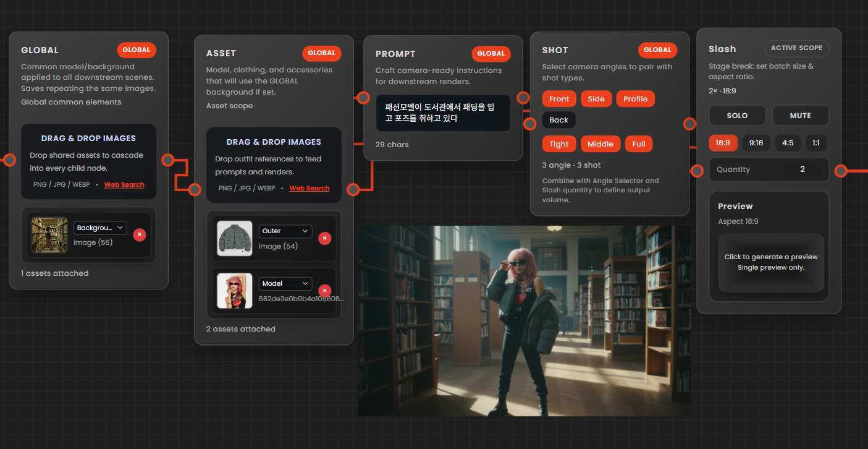Toggle the Profile camera angle

point(635,99)
